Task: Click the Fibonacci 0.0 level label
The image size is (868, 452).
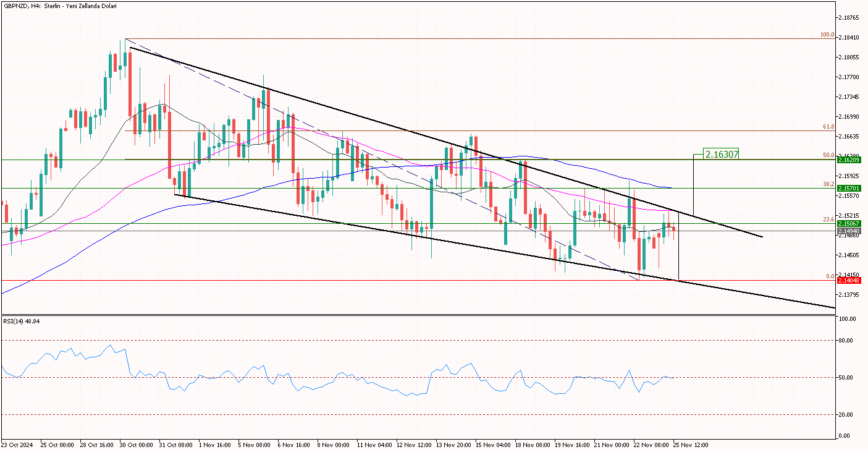Action: coord(830,276)
